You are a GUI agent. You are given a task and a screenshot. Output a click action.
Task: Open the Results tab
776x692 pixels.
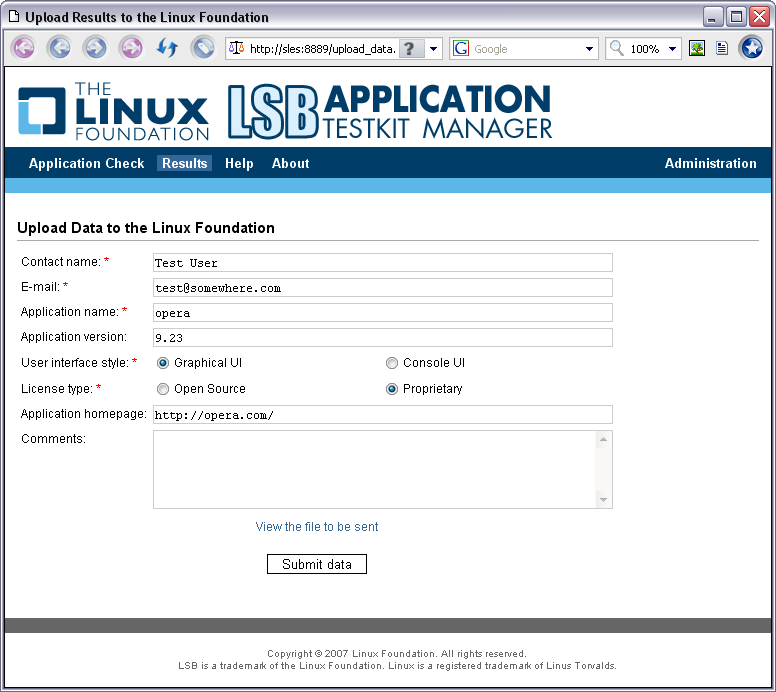coord(185,163)
